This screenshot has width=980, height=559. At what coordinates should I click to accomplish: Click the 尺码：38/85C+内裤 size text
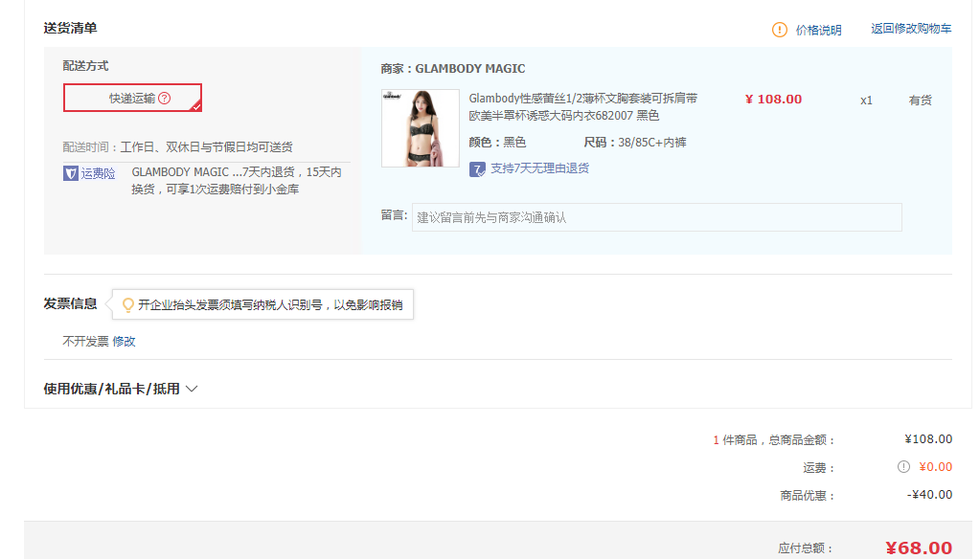pyautogui.click(x=635, y=143)
